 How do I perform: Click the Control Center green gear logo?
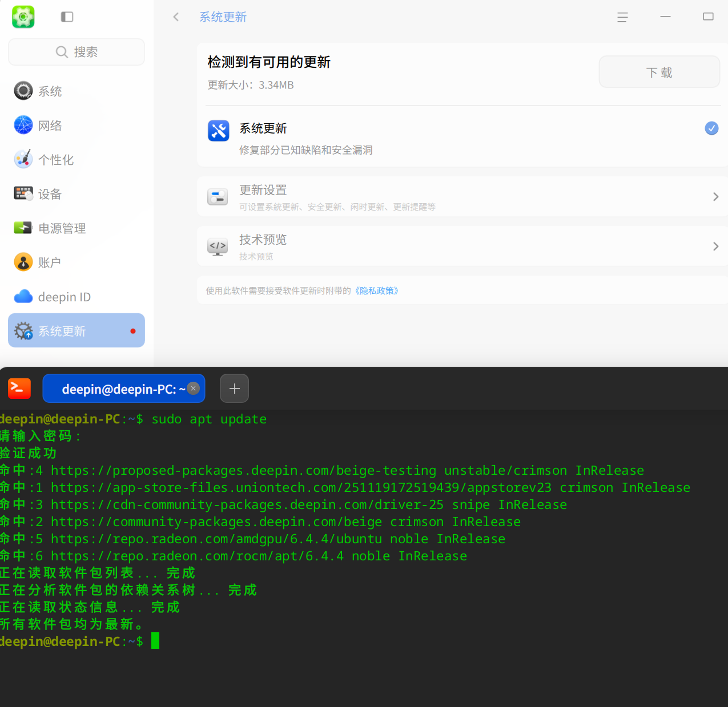23,17
